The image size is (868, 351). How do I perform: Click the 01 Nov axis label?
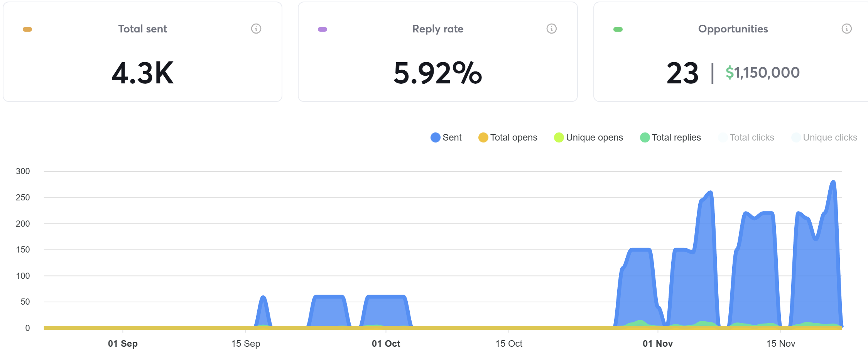click(658, 344)
